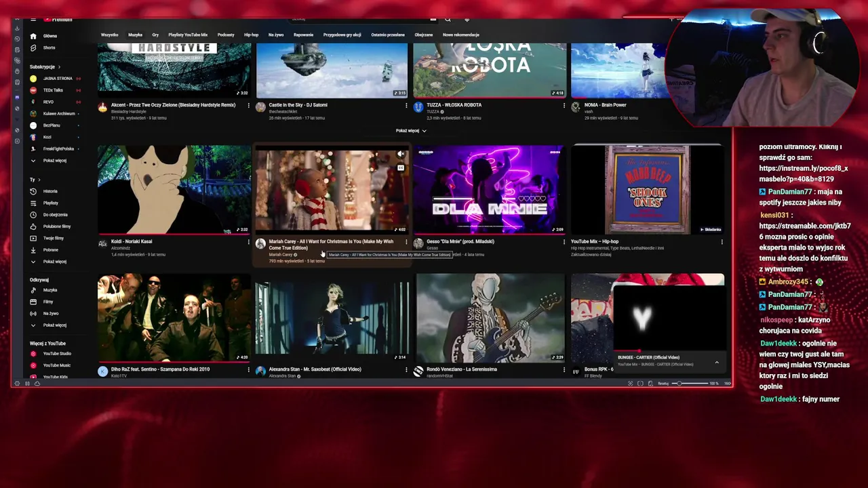Open more options for YouTube Mix Hip-hop
Viewport: 868px width, 488px height.
click(x=722, y=242)
